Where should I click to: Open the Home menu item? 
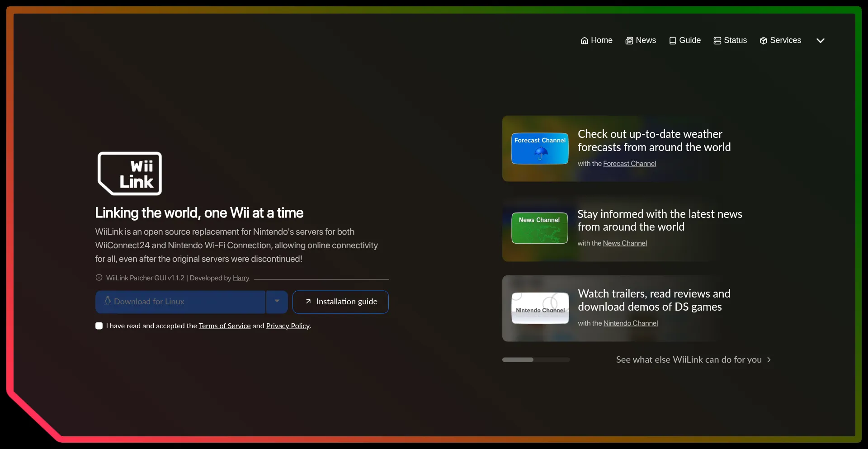point(596,40)
